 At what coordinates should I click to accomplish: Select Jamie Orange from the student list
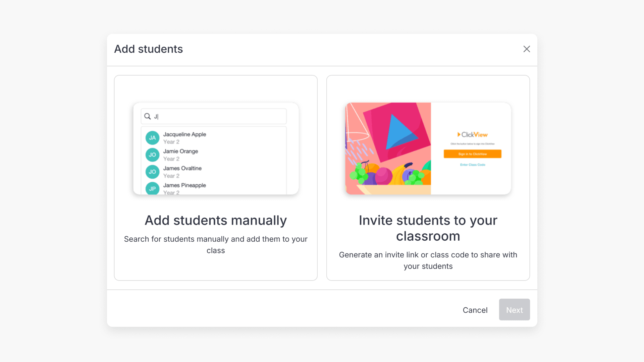[x=180, y=155]
